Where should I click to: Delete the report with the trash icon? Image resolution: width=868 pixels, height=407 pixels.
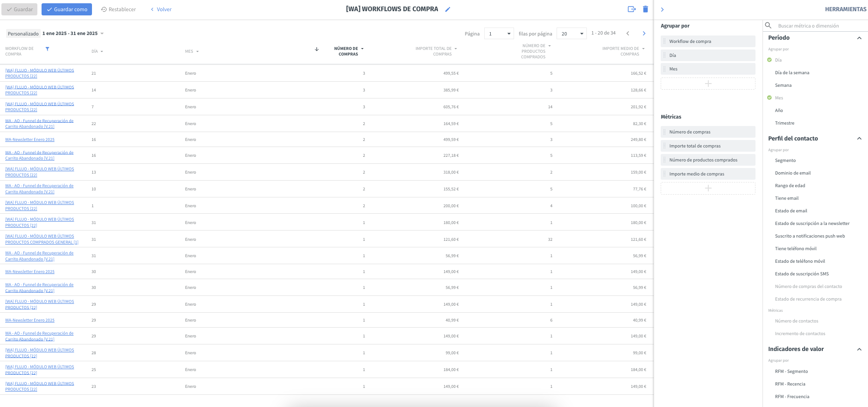point(645,9)
